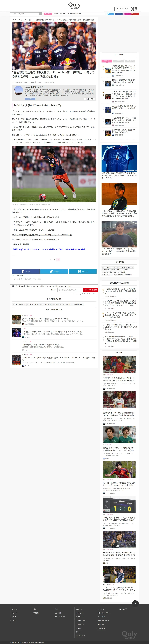Open pick up article on いわきFC 4連勝を逃した

(119, 379)
